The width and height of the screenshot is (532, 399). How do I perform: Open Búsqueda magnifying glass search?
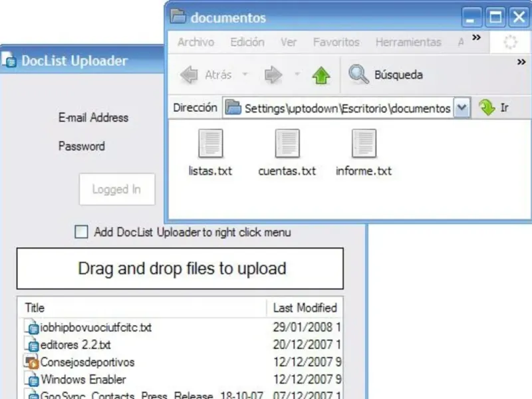pyautogui.click(x=358, y=74)
